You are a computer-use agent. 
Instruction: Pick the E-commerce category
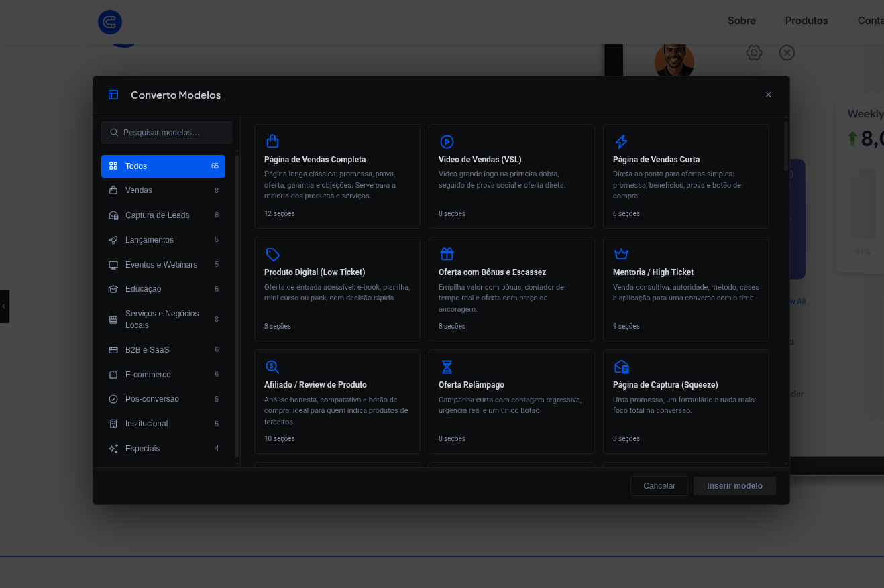click(x=163, y=375)
